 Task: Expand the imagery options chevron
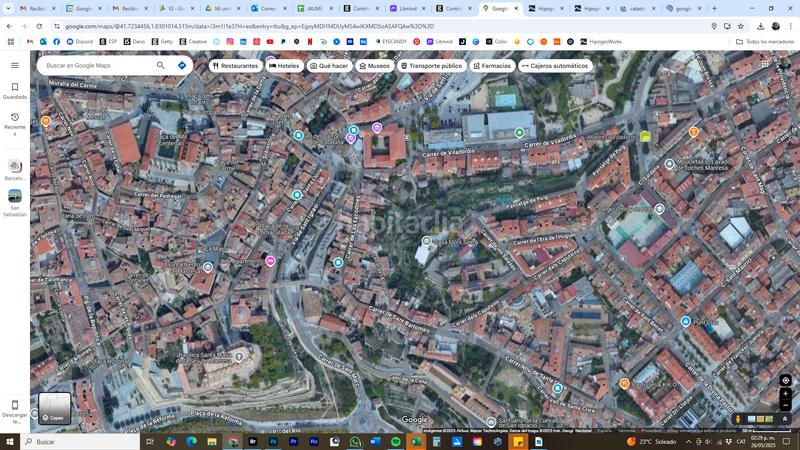pyautogui.click(x=785, y=419)
